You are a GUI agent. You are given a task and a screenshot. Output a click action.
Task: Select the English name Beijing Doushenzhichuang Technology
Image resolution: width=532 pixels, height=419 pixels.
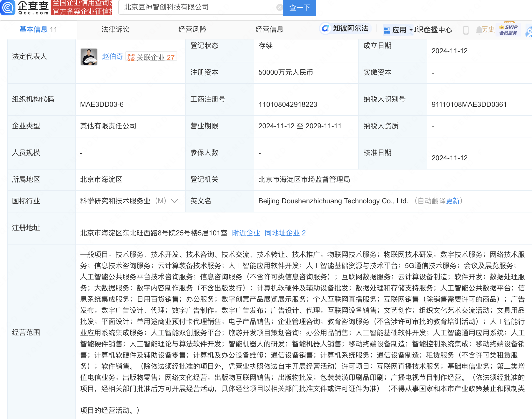[333, 201]
